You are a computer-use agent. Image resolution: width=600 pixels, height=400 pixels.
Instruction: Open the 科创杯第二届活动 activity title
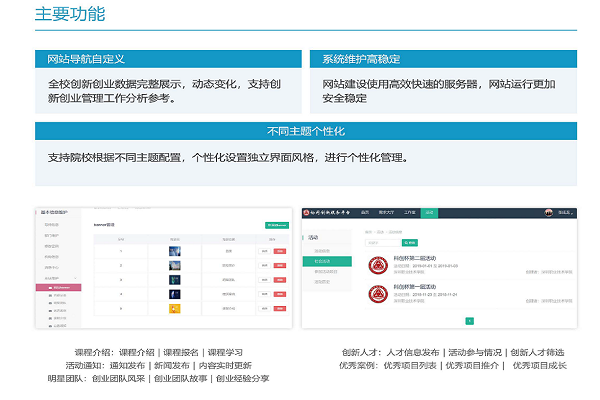click(x=415, y=258)
